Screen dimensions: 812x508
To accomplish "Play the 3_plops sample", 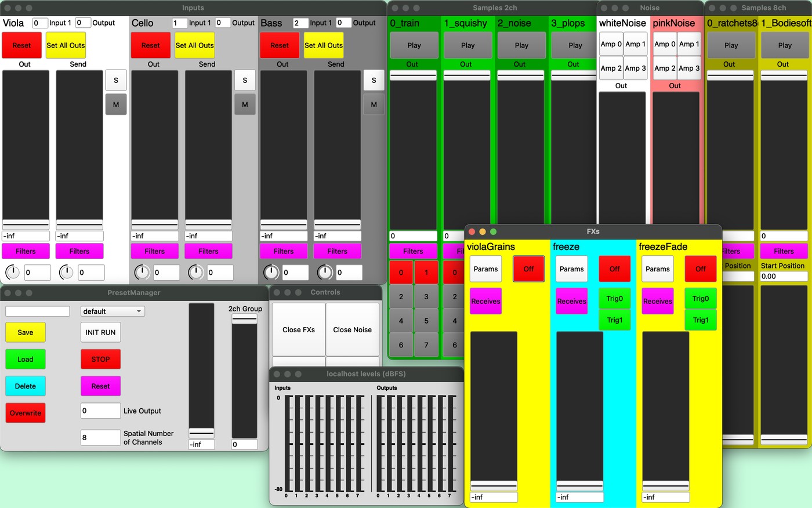I will (575, 45).
